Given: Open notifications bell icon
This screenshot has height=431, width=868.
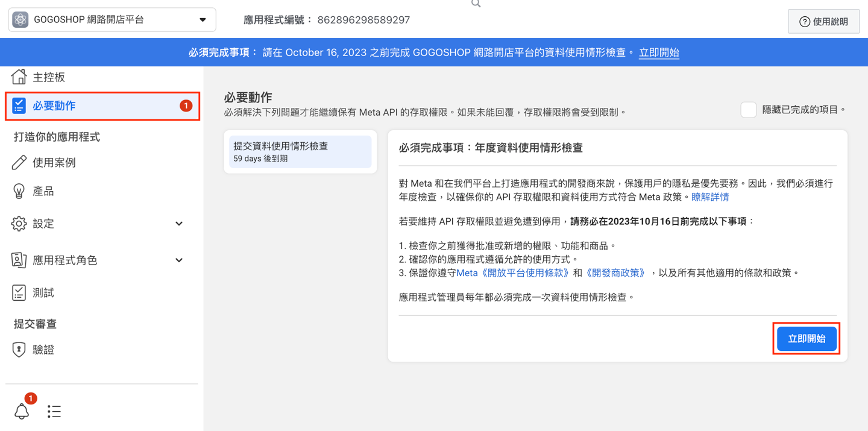Looking at the screenshot, I should (x=22, y=411).
